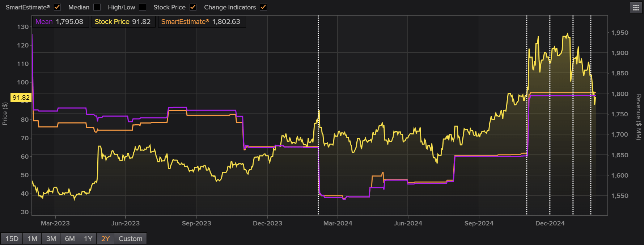
Task: Click the Price ($) axis title
Action: click(x=5, y=114)
